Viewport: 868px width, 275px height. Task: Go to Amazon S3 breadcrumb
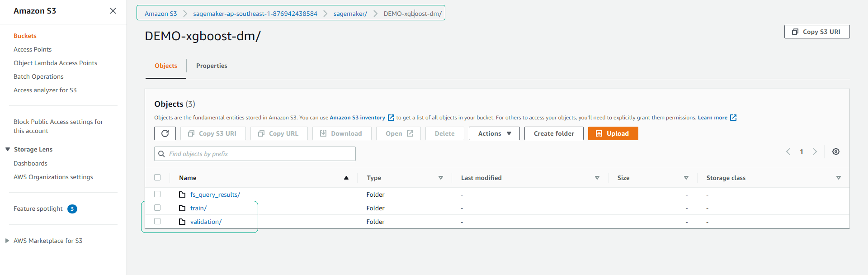[x=160, y=14]
